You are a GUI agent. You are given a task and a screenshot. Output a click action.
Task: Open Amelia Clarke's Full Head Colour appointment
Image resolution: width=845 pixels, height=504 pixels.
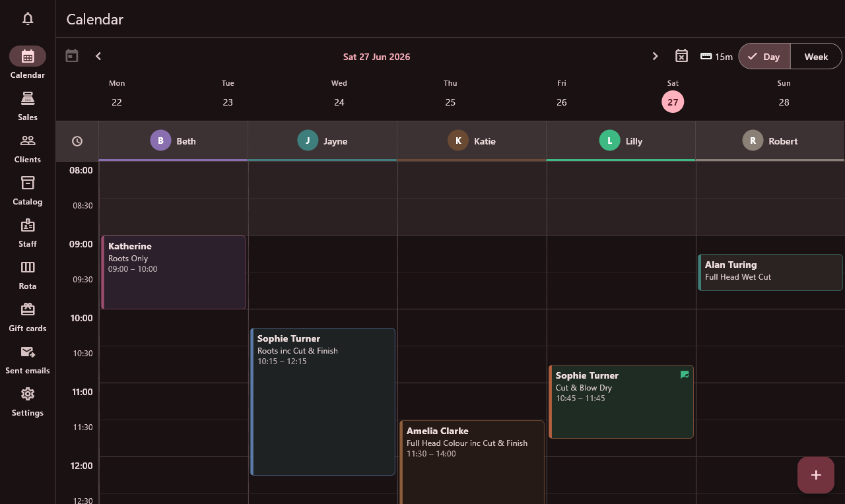pos(472,462)
